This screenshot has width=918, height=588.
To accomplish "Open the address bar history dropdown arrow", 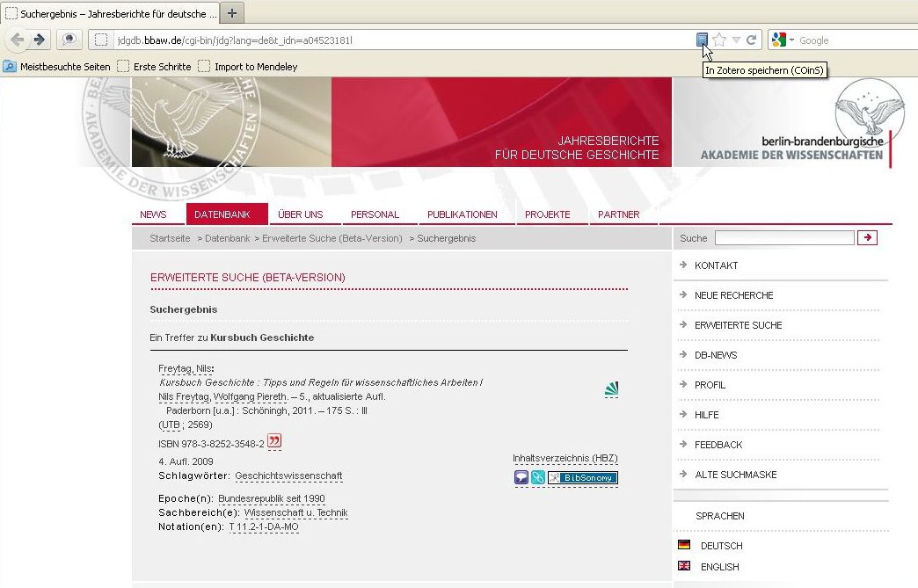I will click(x=736, y=40).
